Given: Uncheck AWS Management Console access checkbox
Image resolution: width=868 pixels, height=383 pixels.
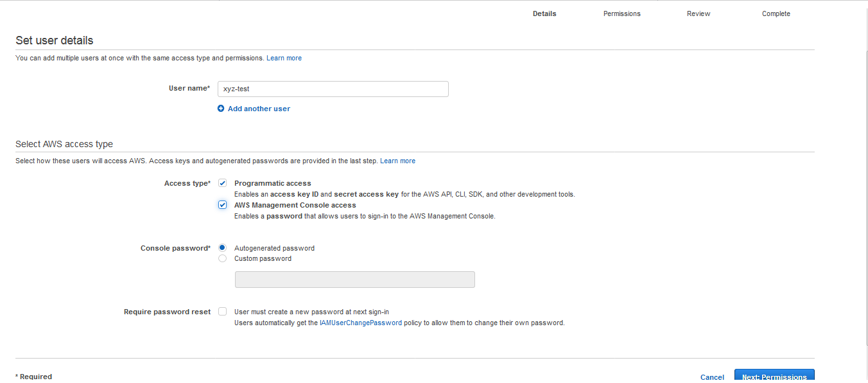Looking at the screenshot, I should tap(222, 205).
